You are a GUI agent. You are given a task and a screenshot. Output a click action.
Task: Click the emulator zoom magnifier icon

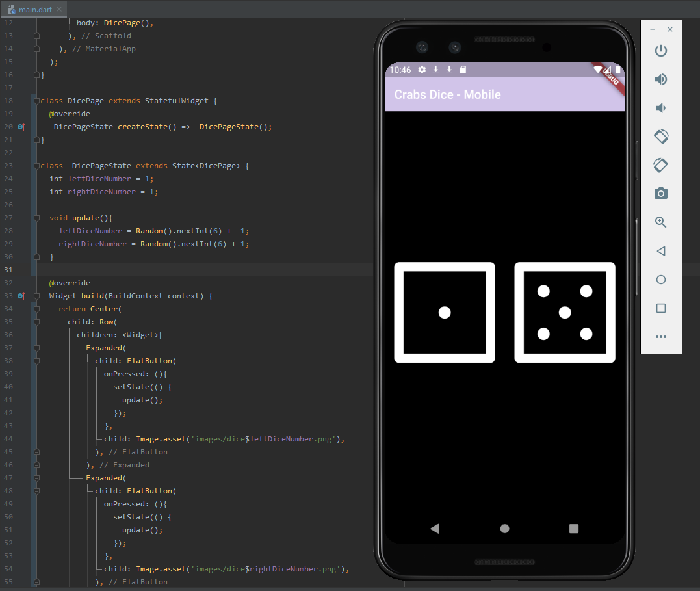coord(661,222)
